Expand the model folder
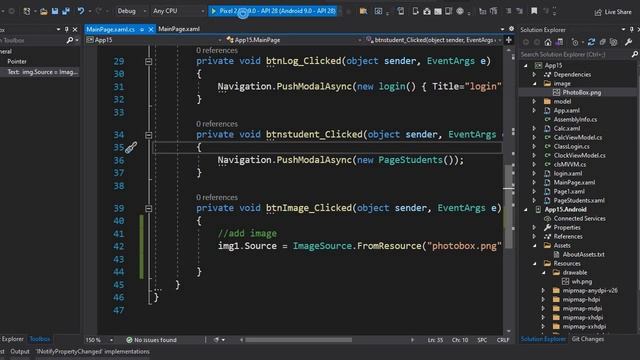640x360 pixels. click(534, 101)
